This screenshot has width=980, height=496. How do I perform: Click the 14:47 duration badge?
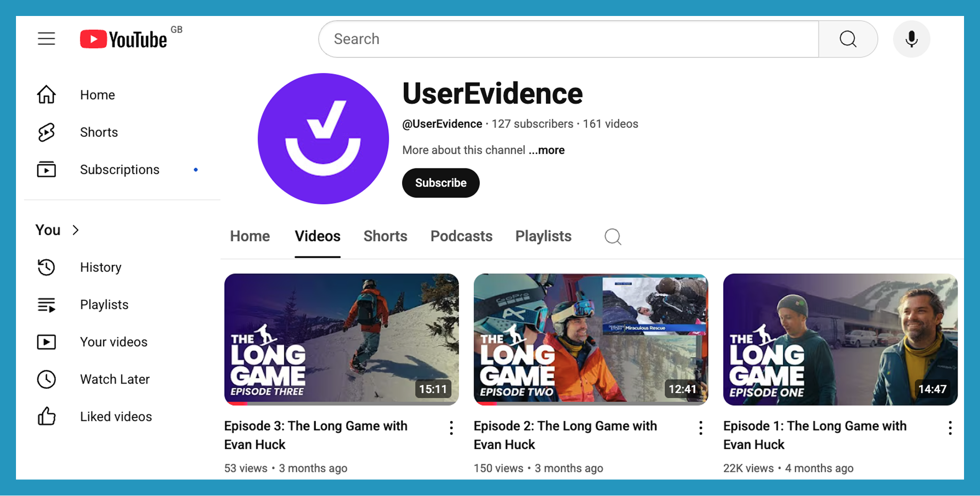(932, 389)
